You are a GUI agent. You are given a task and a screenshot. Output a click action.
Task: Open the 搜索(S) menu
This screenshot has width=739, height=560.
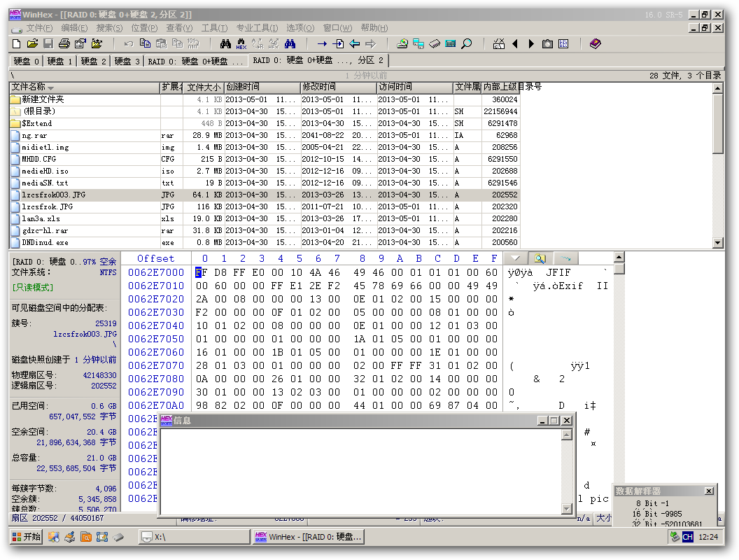(x=109, y=28)
